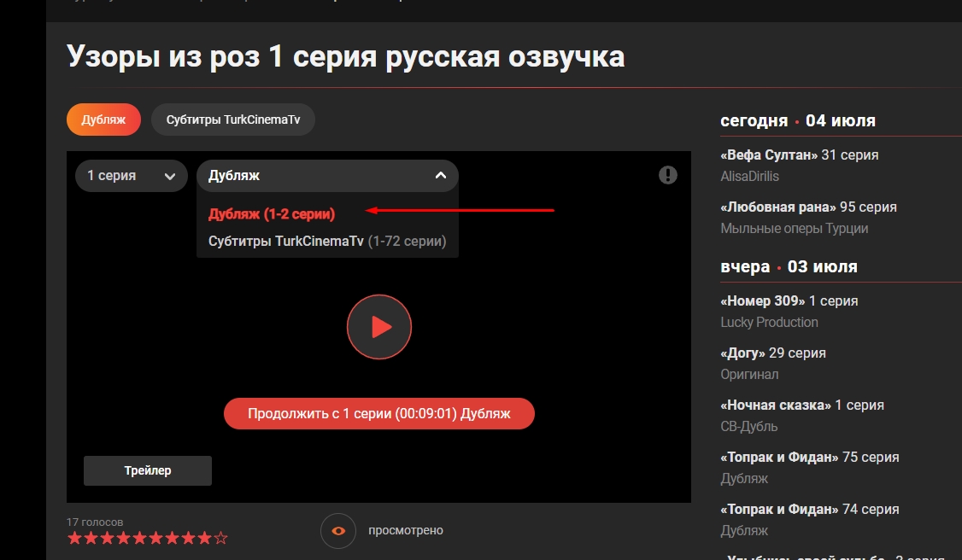Click 'Оригинал' text under Догу
This screenshot has height=560, width=962.
(x=749, y=375)
